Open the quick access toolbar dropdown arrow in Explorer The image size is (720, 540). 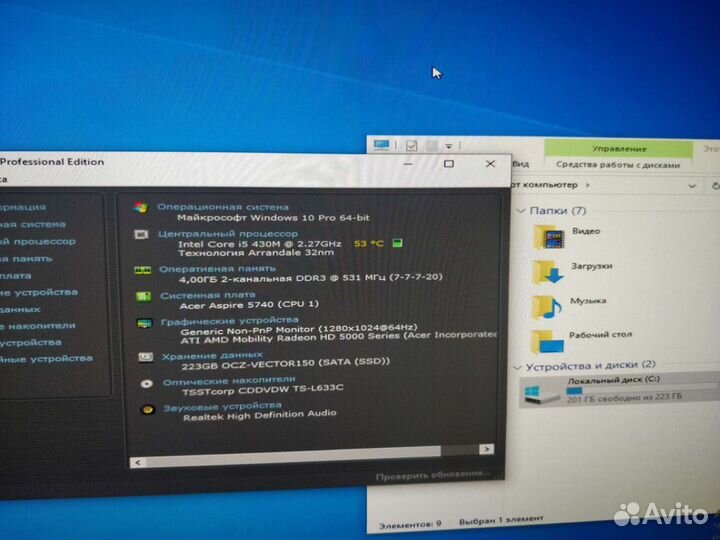(449, 146)
